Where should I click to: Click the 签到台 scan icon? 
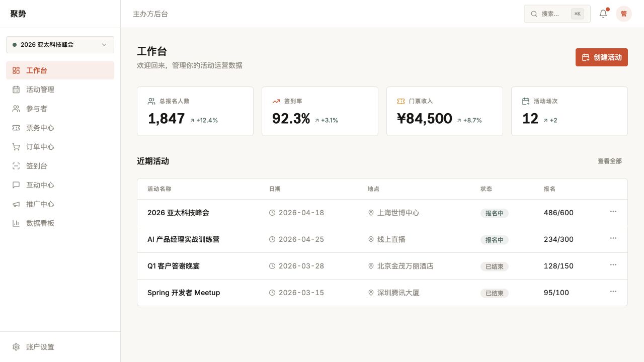(x=16, y=166)
